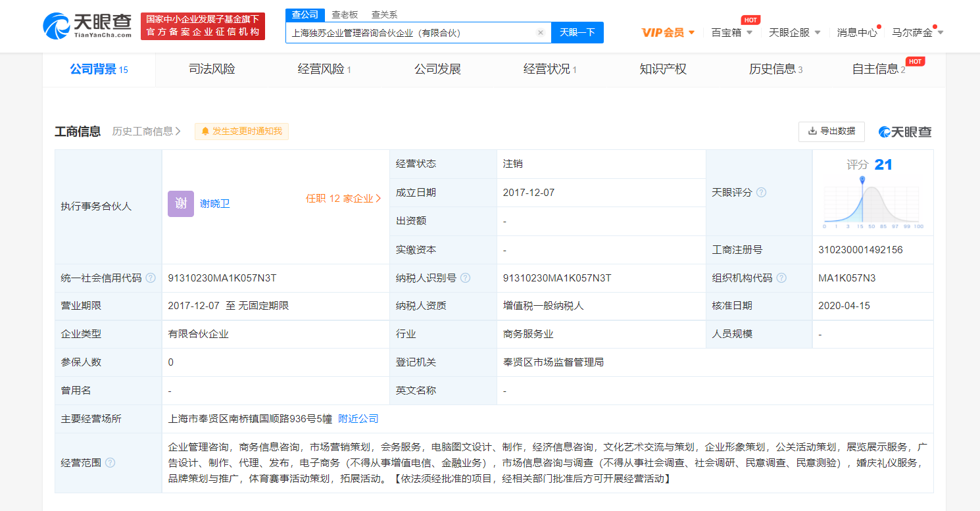This screenshot has width=980, height=511.
Task: Click the 天眼一下 search button
Action: pos(577,33)
